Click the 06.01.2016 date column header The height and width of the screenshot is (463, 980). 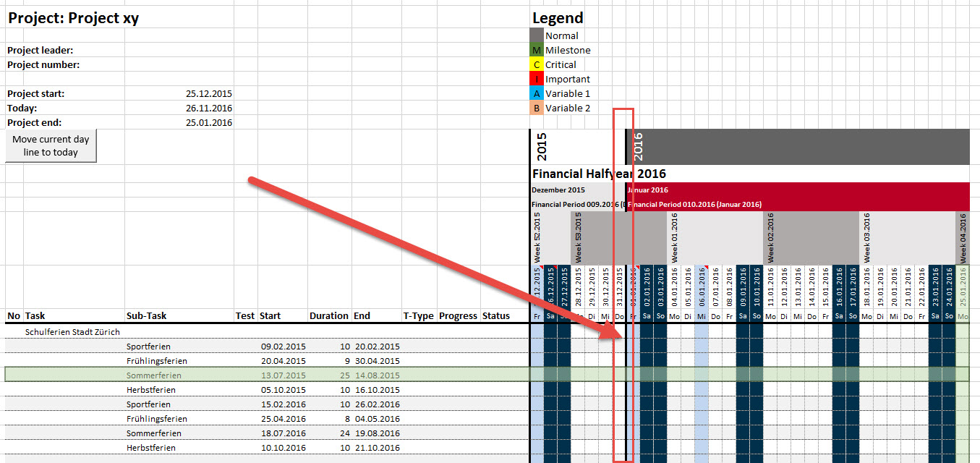click(702, 288)
